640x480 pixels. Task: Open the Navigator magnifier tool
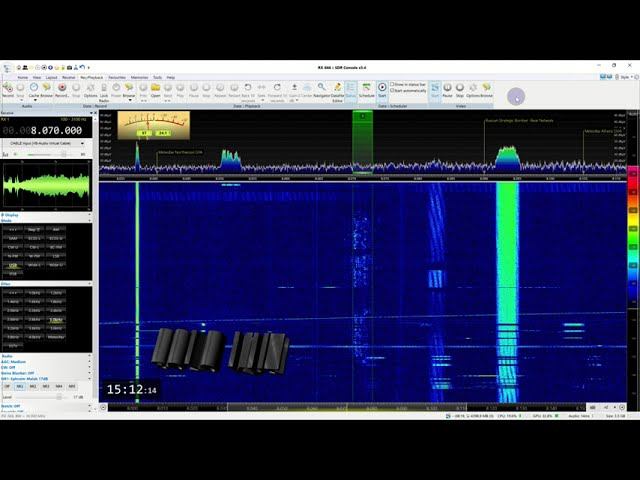coord(322,90)
